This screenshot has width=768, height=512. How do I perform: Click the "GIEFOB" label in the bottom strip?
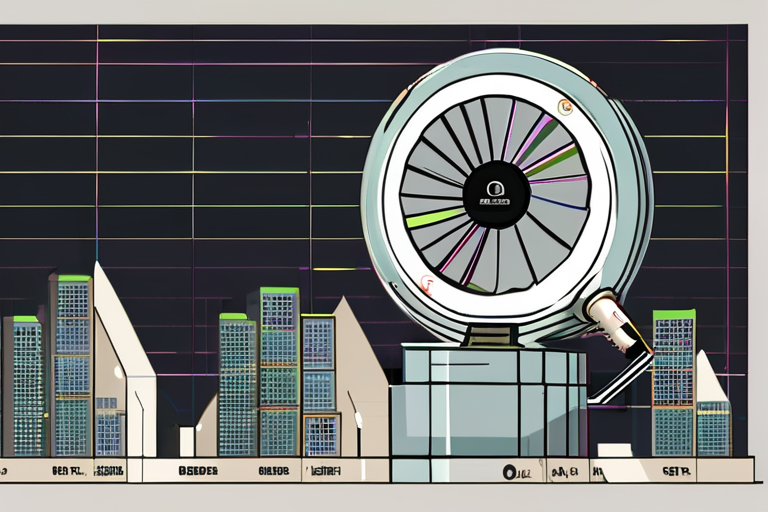[x=273, y=468]
